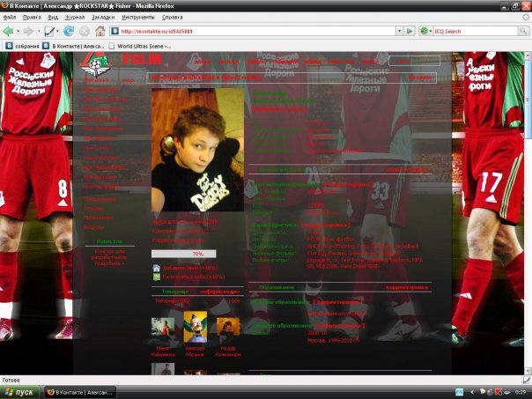The height and width of the screenshot is (399, 532).
Task: Click the Windows 'пуск' Start button
Action: pos(19,392)
